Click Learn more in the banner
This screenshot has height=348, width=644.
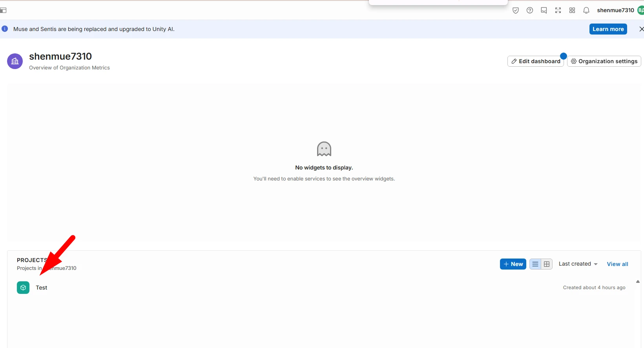coord(608,29)
